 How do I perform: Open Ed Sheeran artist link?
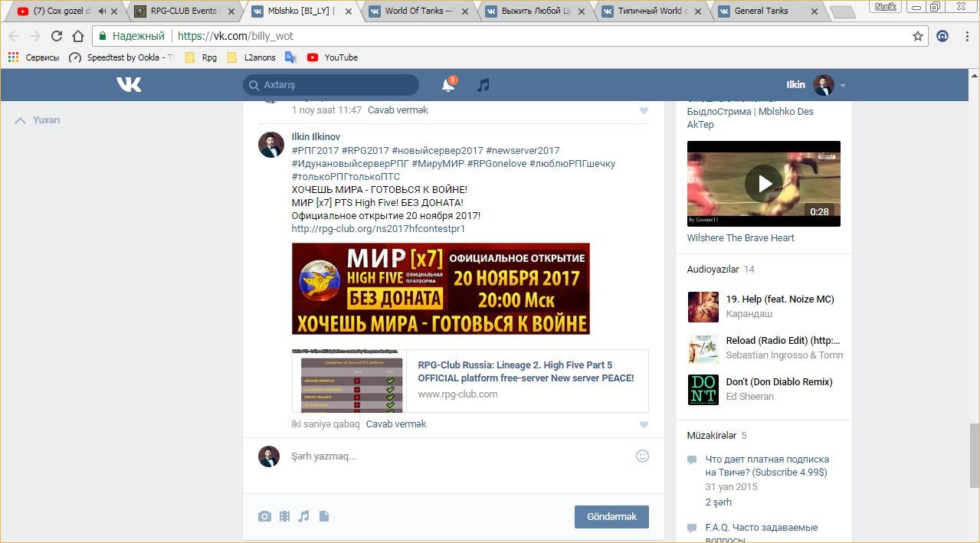pyautogui.click(x=750, y=396)
